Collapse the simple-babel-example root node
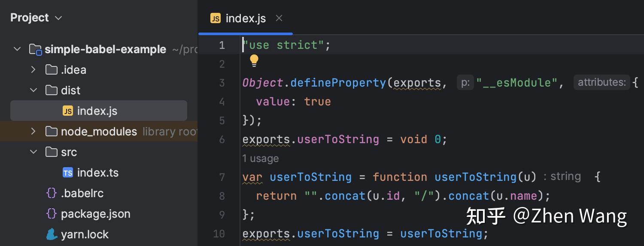The image size is (644, 246). (17, 49)
